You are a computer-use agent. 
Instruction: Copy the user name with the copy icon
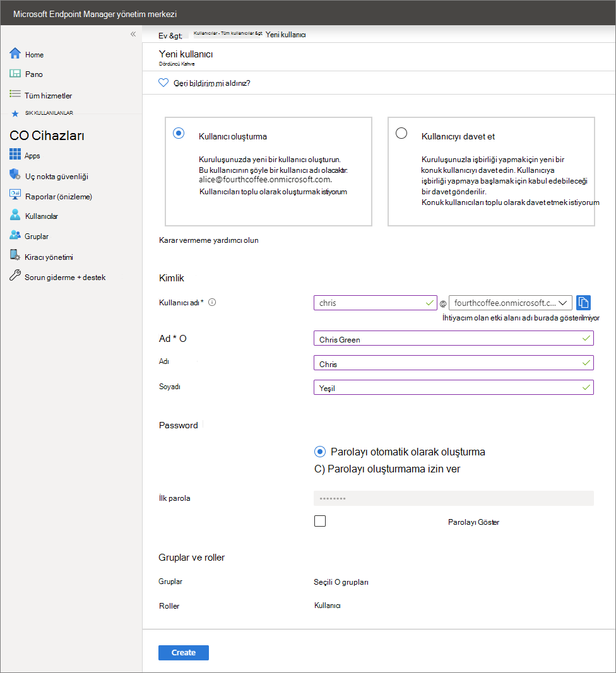[583, 303]
